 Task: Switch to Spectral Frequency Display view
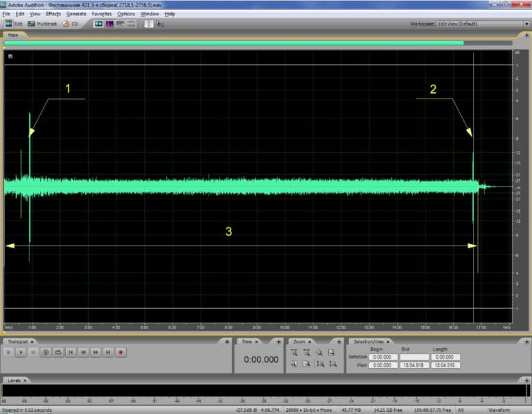pos(109,24)
